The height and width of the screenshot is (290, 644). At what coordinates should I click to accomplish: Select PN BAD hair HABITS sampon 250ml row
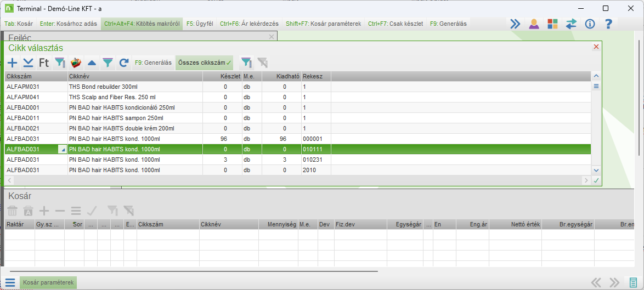pyautogui.click(x=298, y=118)
